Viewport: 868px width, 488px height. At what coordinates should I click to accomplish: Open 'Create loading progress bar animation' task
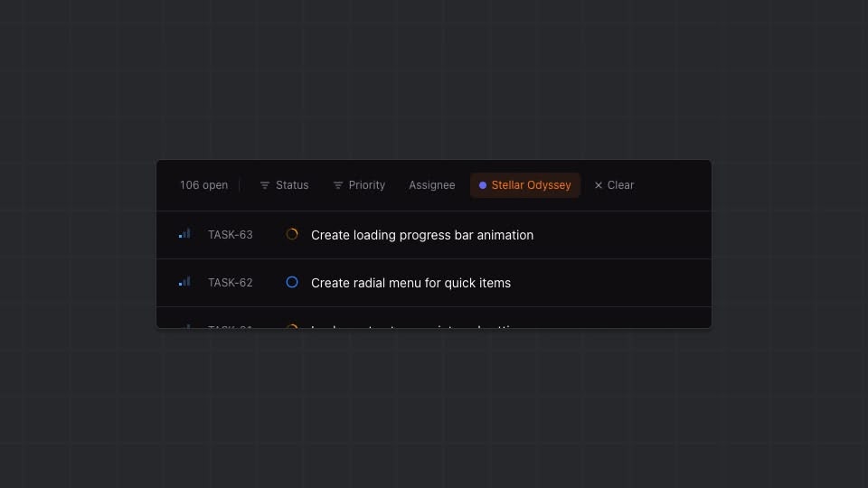click(422, 235)
